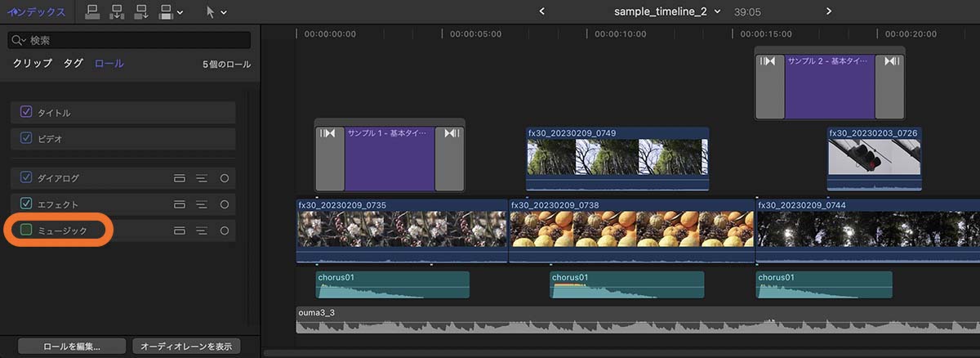
Task: Select the arrow Select tool icon
Action: 210,12
